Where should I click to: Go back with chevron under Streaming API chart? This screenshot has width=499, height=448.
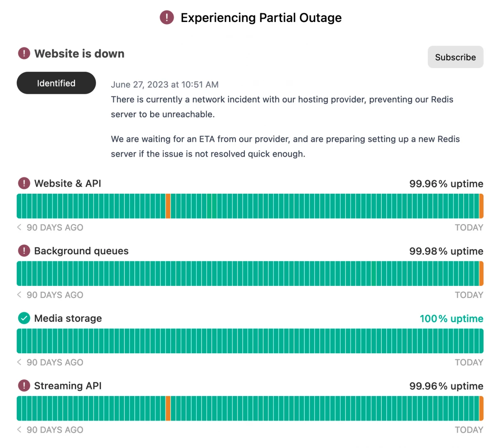[x=19, y=430]
